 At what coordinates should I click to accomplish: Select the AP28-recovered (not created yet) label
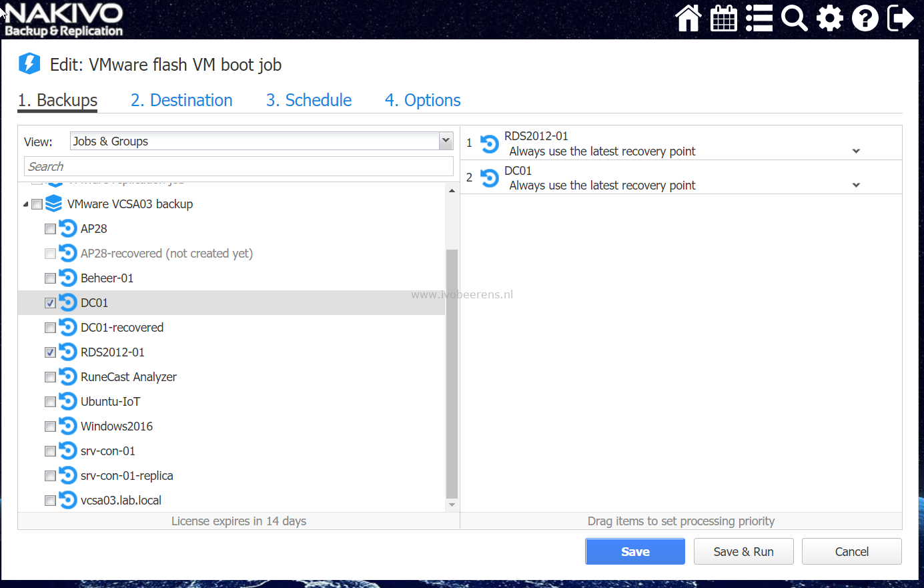(167, 254)
